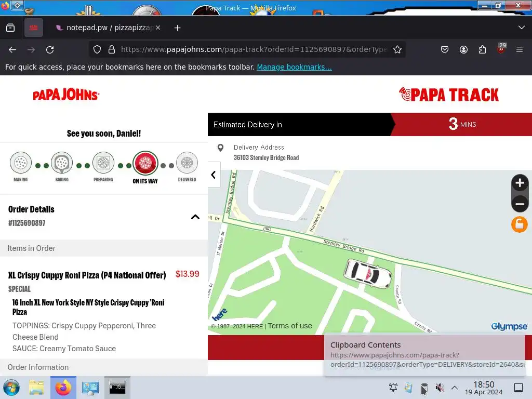The image size is (532, 399).
Task: Select the pinned red tab
Action: point(34,28)
